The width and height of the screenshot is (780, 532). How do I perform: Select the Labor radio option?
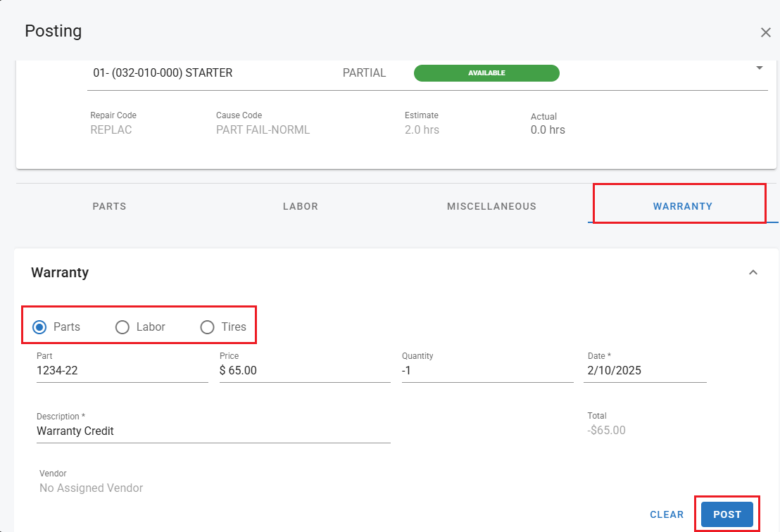coord(122,327)
